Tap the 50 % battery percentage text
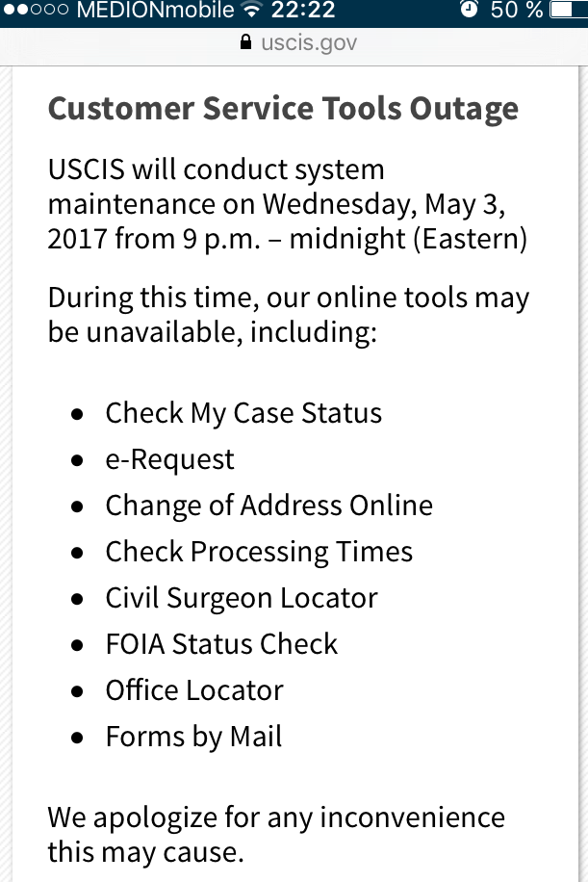This screenshot has height=882, width=588. (x=516, y=10)
